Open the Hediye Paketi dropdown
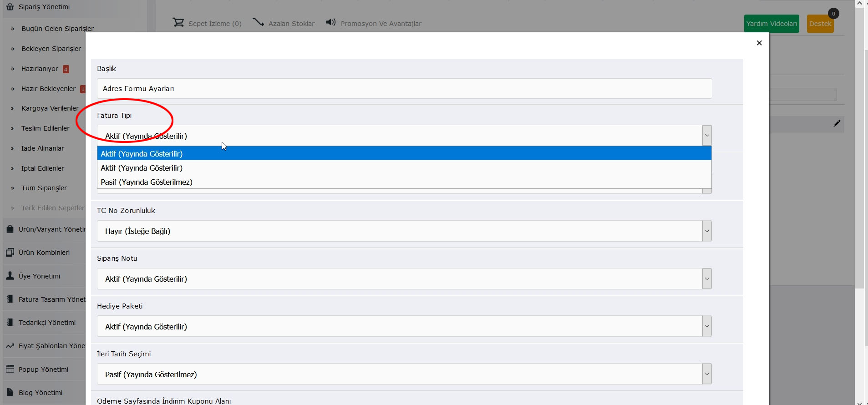This screenshot has height=405, width=868. point(404,327)
